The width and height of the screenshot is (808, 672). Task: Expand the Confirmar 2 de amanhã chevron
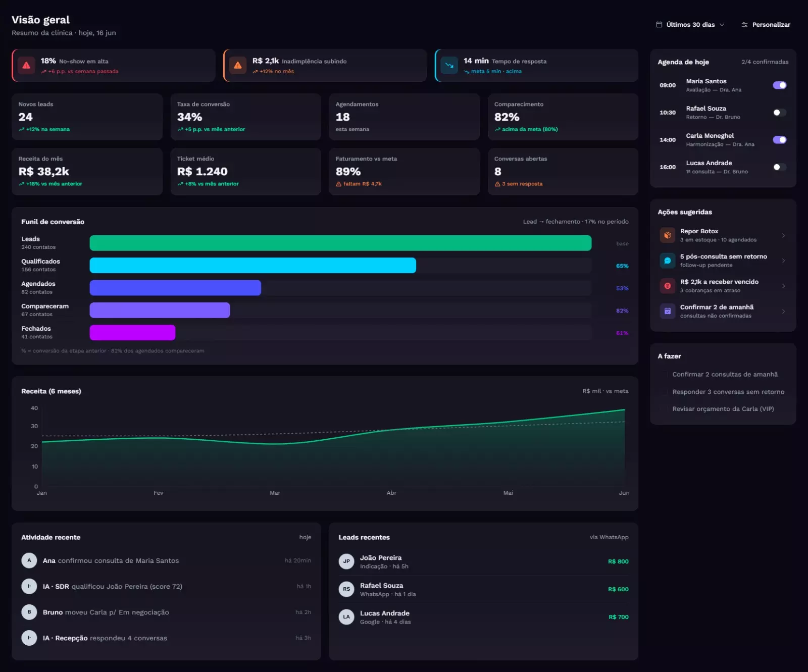click(x=783, y=311)
